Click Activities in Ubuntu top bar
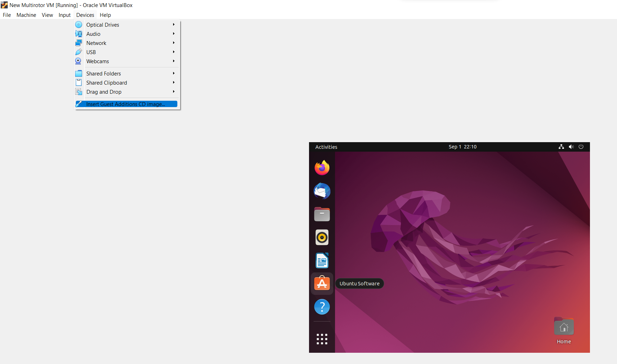This screenshot has width=617, height=364. pos(326,147)
